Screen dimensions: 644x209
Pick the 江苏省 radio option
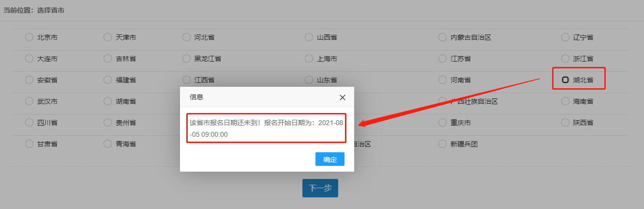click(x=442, y=58)
